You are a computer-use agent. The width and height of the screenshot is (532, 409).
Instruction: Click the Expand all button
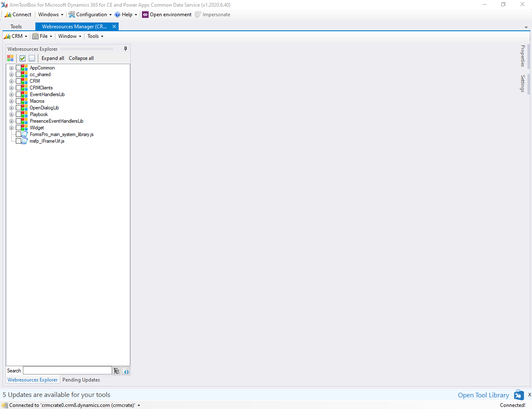tap(52, 58)
